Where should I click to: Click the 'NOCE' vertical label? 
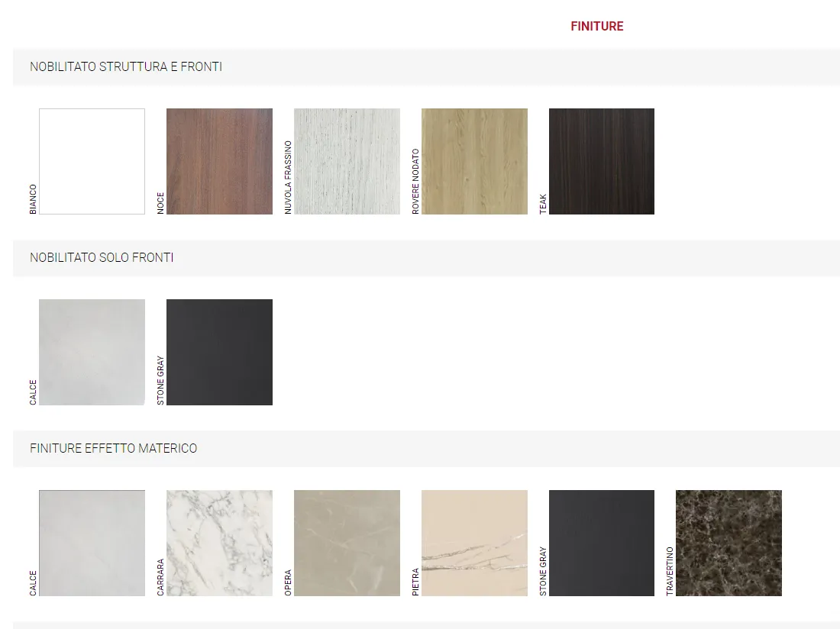click(x=160, y=203)
